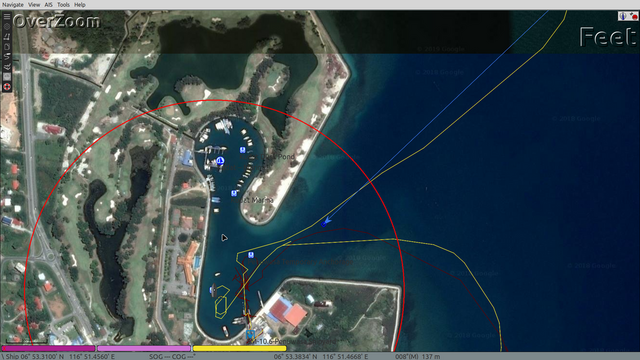The height and width of the screenshot is (360, 640).
Task: Select the light pink chart bar segment
Action: click(x=144, y=348)
